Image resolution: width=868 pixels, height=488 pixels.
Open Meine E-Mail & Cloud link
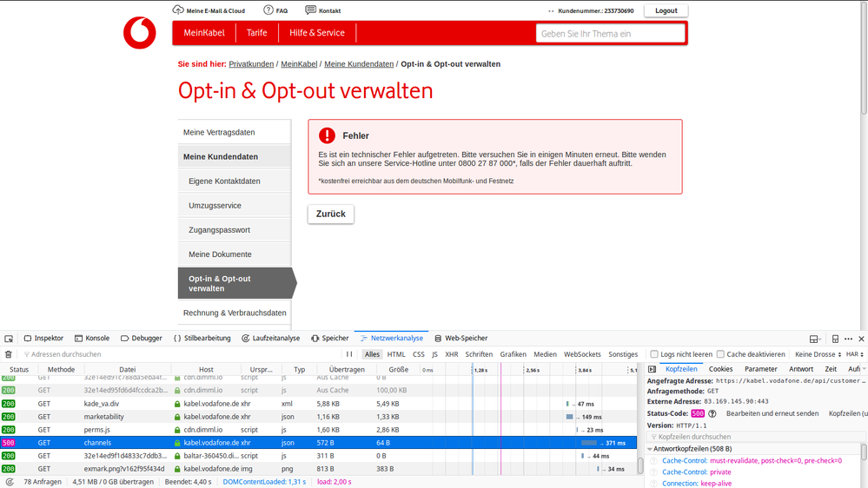[x=209, y=10]
